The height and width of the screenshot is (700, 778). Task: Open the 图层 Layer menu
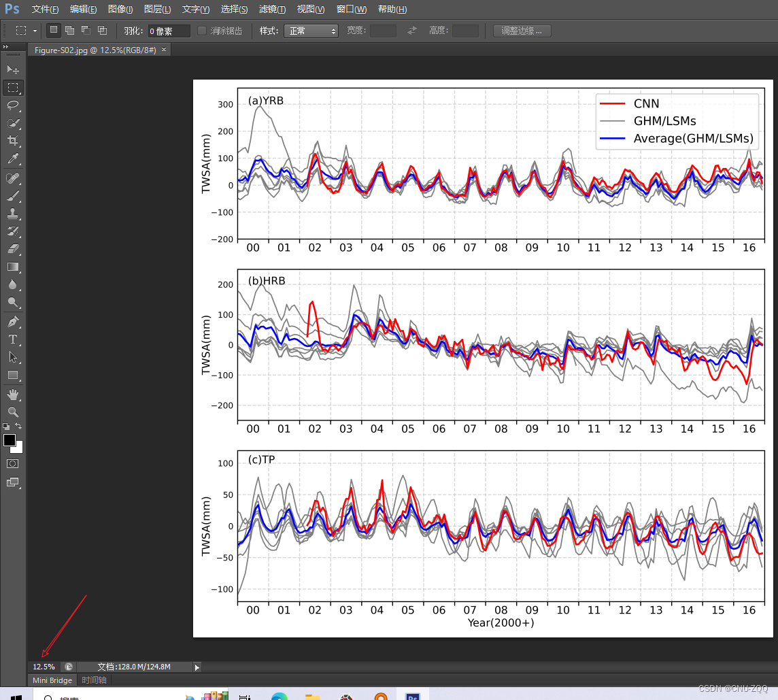157,10
